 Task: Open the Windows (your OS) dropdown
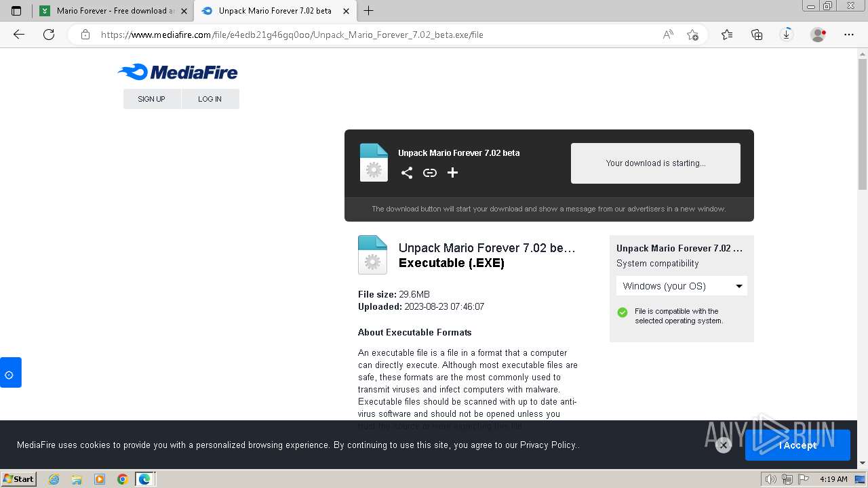click(x=682, y=286)
